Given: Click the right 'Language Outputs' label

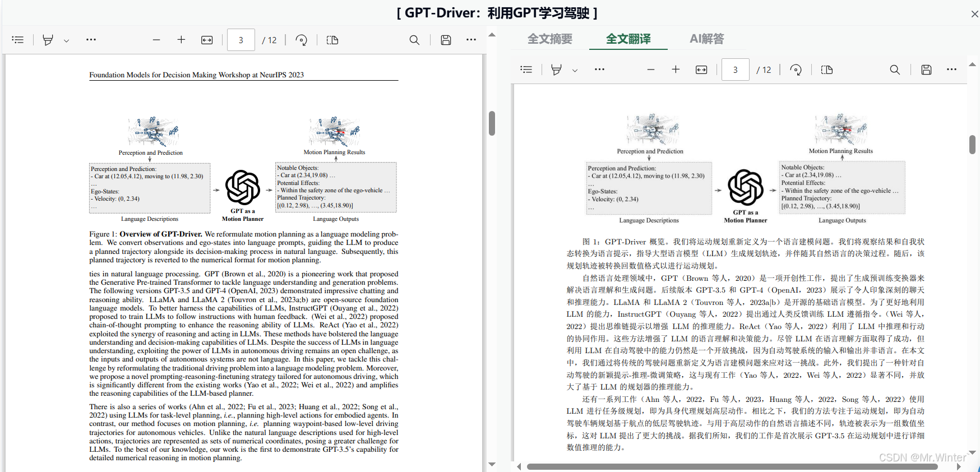Looking at the screenshot, I should click(842, 221).
